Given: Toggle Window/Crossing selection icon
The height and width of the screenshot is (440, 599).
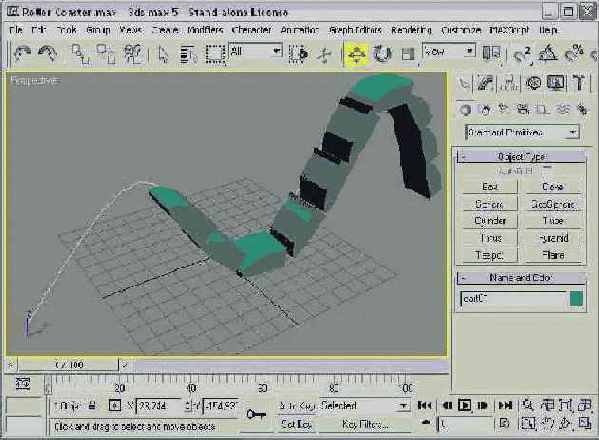Looking at the screenshot, I should [298, 54].
